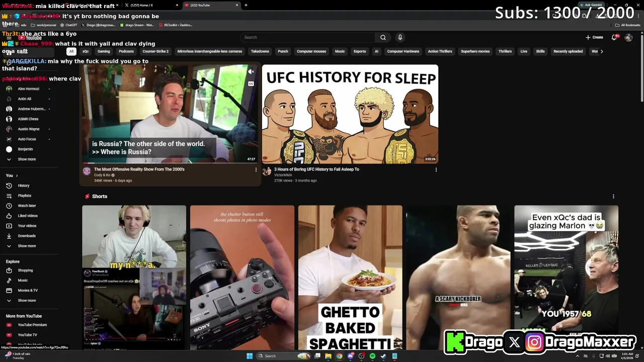The image size is (644, 362).
Task: Open the UFC History For Sleep thumbnail
Action: [x=350, y=114]
